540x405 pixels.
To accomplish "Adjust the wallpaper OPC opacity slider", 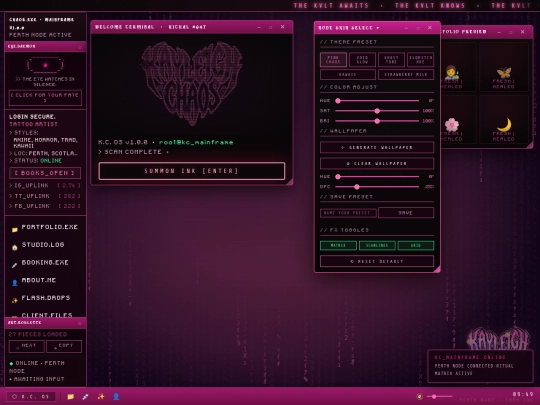I will click(x=377, y=187).
